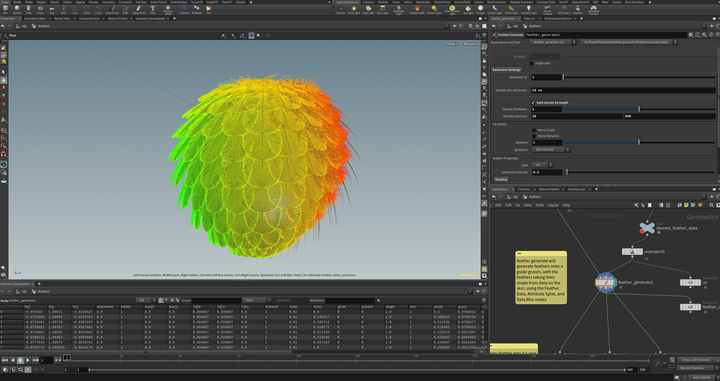This screenshot has width=720, height=381.
Task: Click the Density min value field
Action: pyautogui.click(x=577, y=117)
